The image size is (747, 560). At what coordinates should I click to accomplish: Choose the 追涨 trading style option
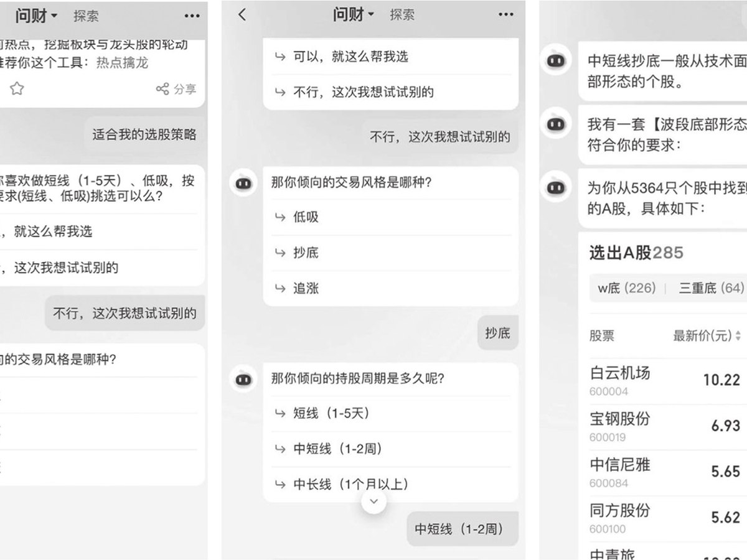point(391,288)
